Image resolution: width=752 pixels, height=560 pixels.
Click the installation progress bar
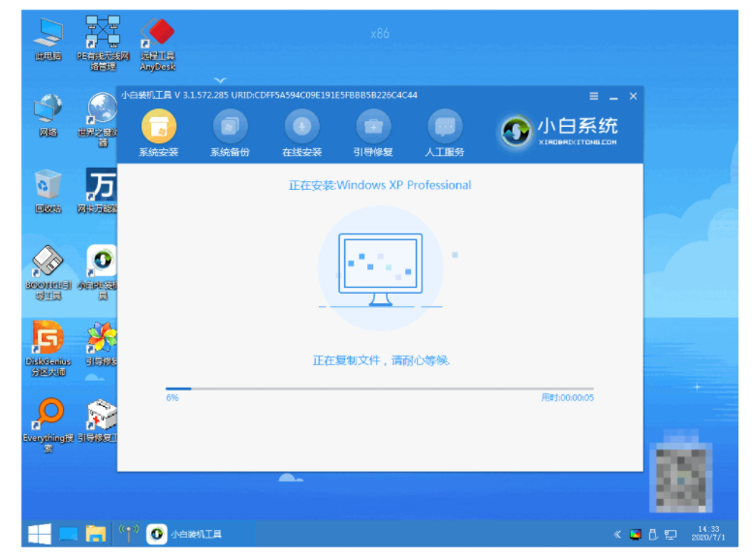(379, 389)
